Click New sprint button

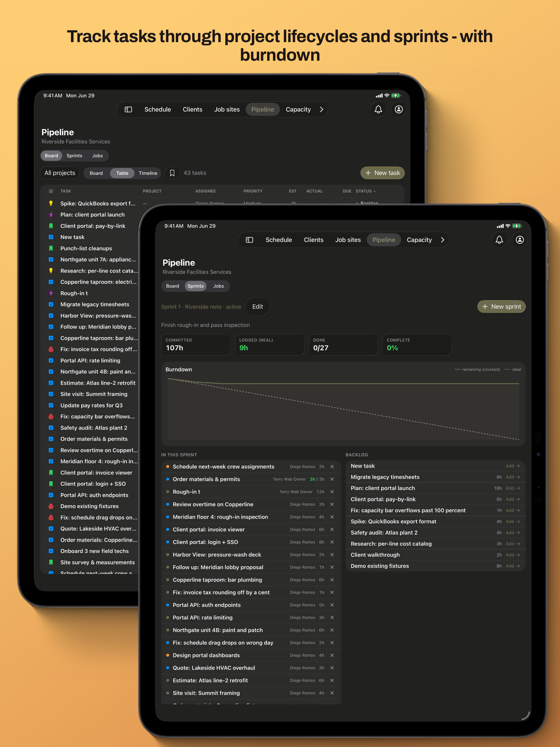point(501,307)
